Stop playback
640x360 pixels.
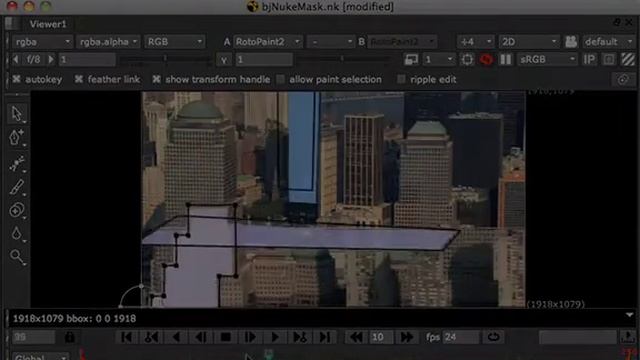[x=226, y=337]
